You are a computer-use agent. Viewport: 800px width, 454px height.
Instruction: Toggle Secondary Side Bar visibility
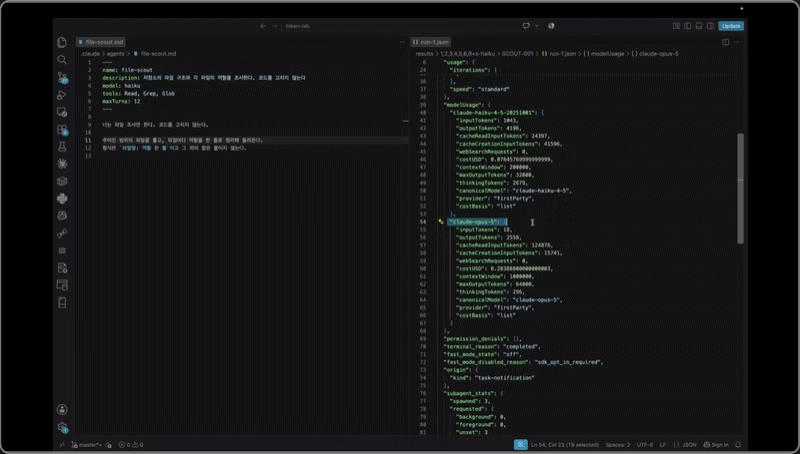710,26
